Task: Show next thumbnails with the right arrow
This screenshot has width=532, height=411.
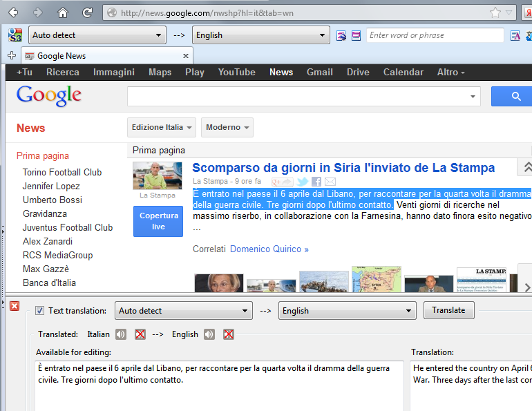Action: click(527, 287)
